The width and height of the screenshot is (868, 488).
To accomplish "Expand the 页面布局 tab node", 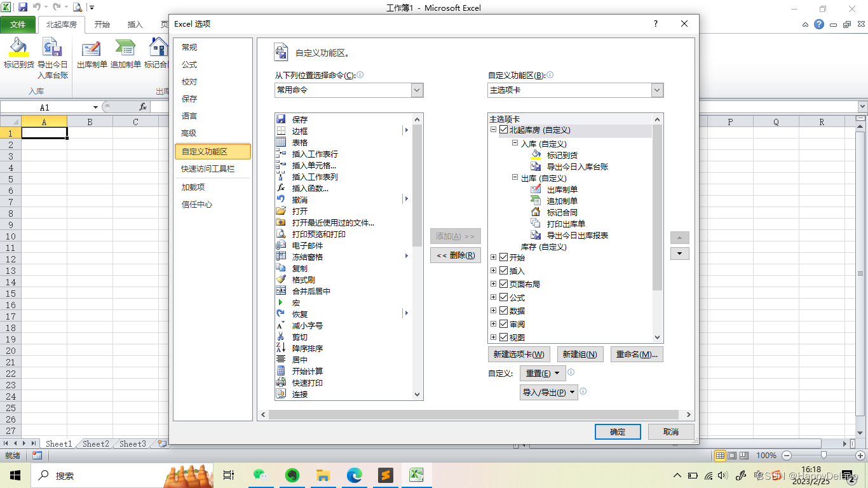I will point(494,284).
